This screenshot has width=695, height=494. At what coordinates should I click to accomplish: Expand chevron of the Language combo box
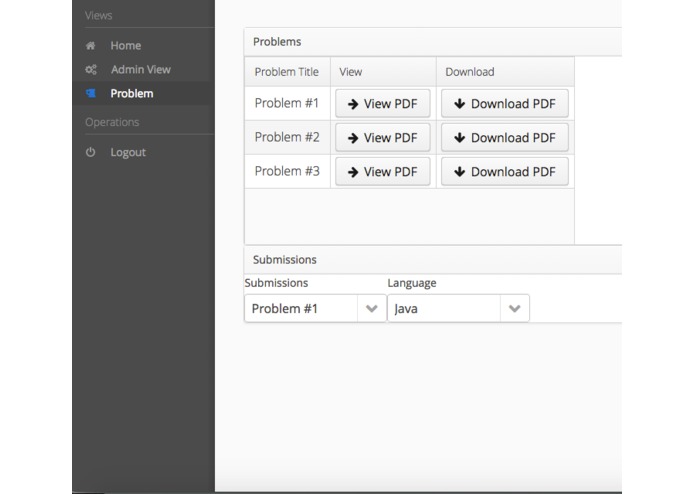[x=515, y=308]
